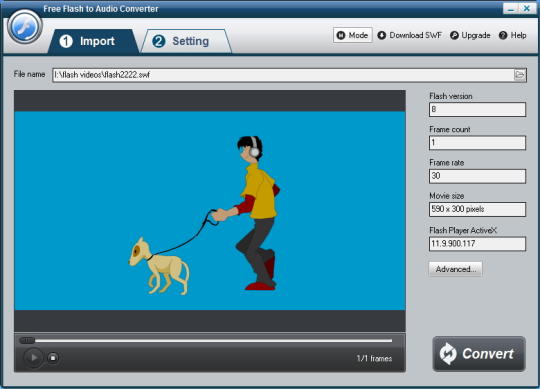Click the Flash version field
Image resolution: width=540 pixels, height=389 pixels.
tap(477, 109)
